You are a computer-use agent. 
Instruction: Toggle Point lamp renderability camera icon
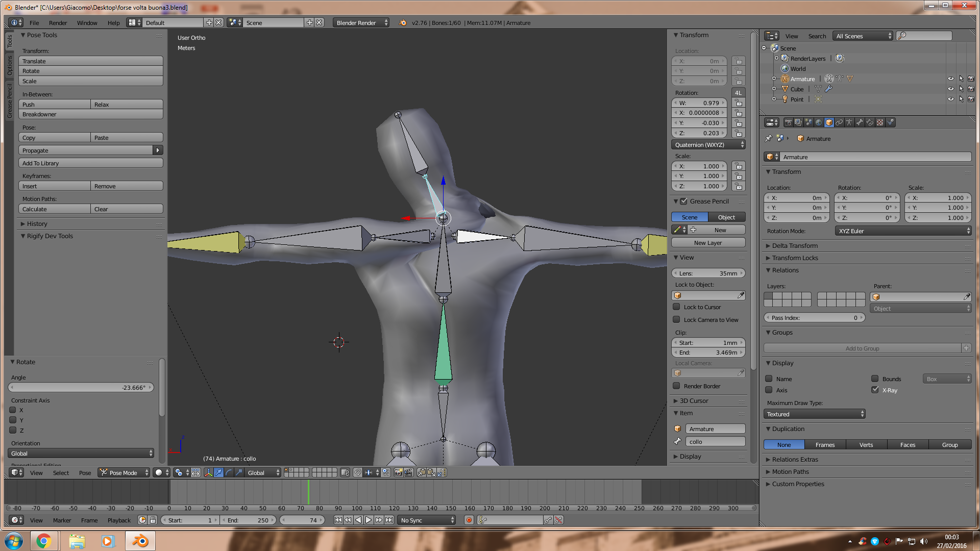(971, 99)
